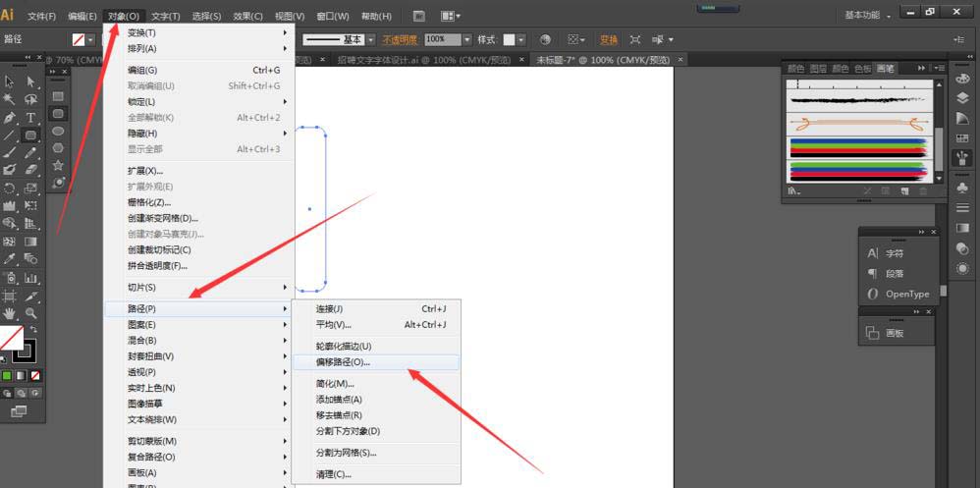Select the Line Segment tool
This screenshot has height=488, width=980.
point(10,135)
